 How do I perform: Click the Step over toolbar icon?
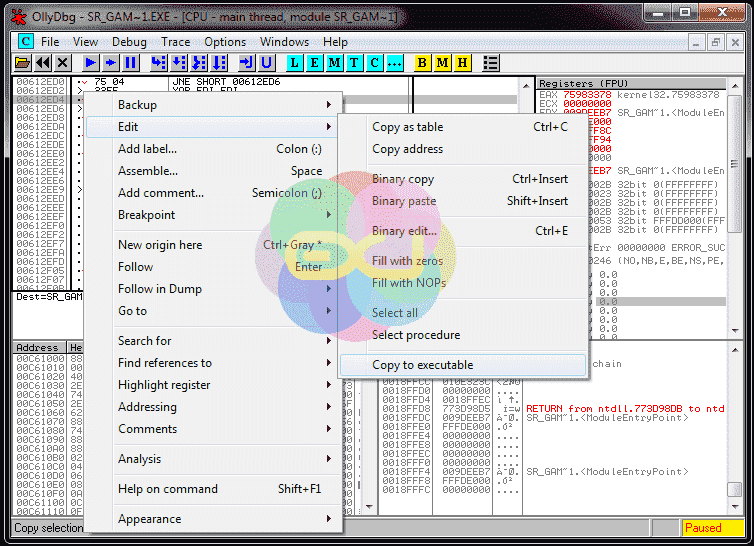tap(178, 63)
